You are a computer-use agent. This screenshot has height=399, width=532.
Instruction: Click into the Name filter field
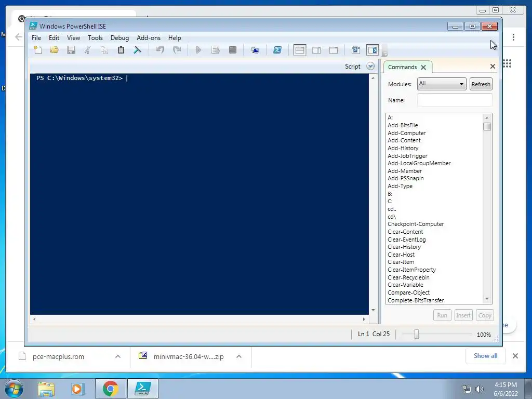(455, 100)
